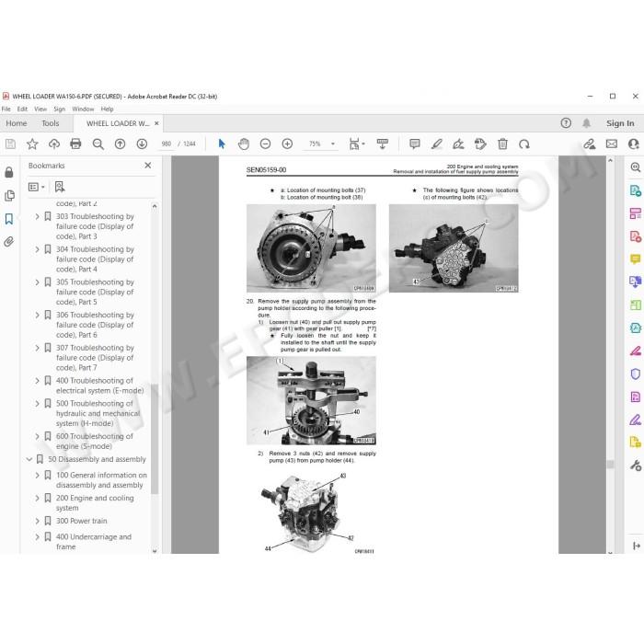This screenshot has height=644, width=644.
Task: Expand the 600 Troubleshooting of engine bookmark
Action: (x=37, y=436)
